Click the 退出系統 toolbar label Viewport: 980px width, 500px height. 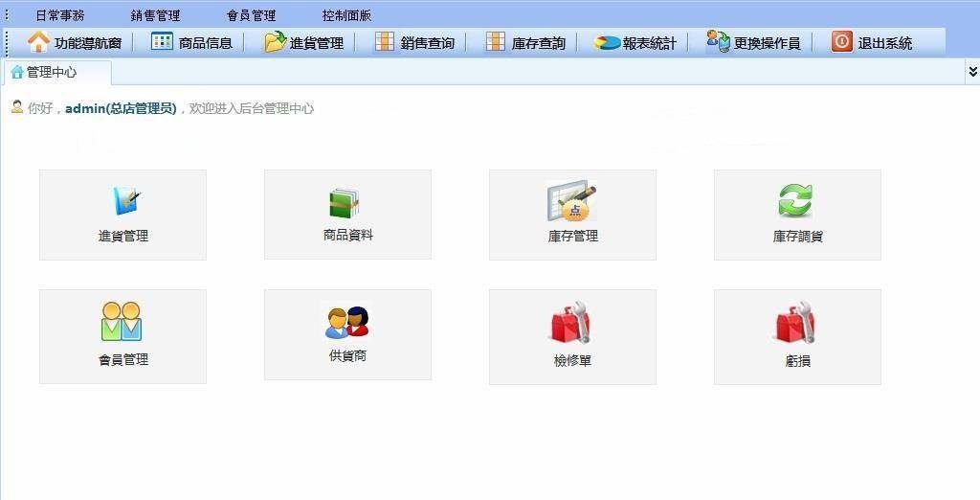885,43
